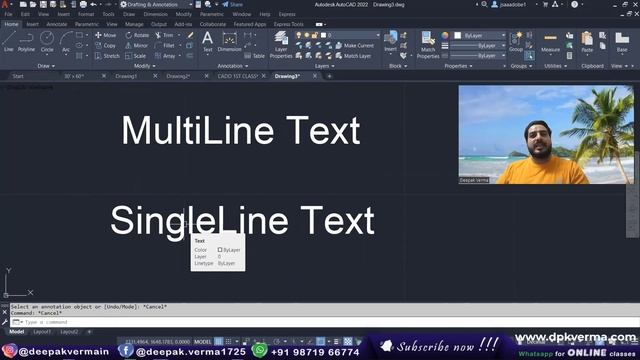Screen dimensions: 640x360
Task: Switch to Layout1 tab
Action: [42, 332]
